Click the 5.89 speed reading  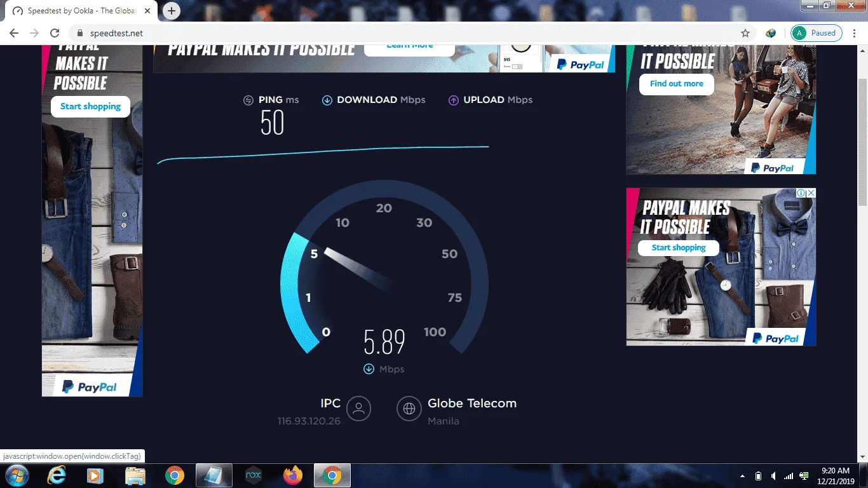coord(384,343)
